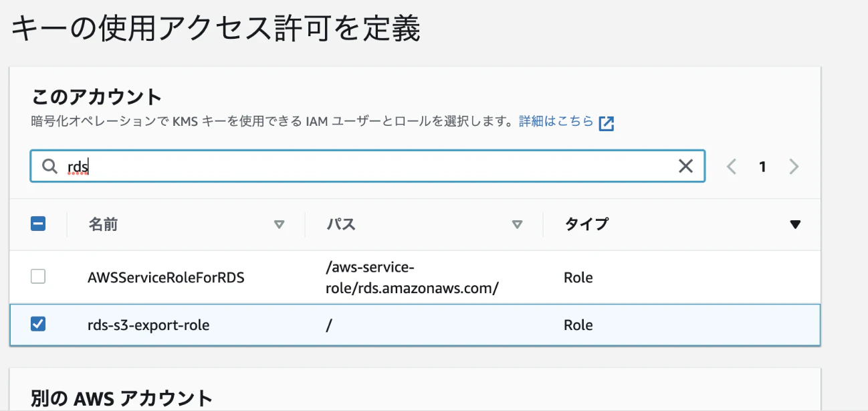This screenshot has height=411, width=868.
Task: Focus the rds search input field
Action: click(368, 166)
